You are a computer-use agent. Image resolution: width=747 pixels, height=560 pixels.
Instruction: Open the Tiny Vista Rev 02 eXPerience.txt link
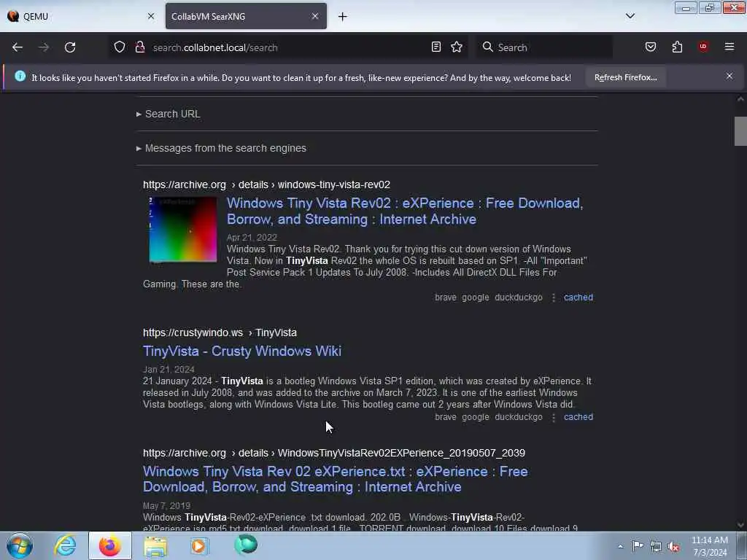336,479
